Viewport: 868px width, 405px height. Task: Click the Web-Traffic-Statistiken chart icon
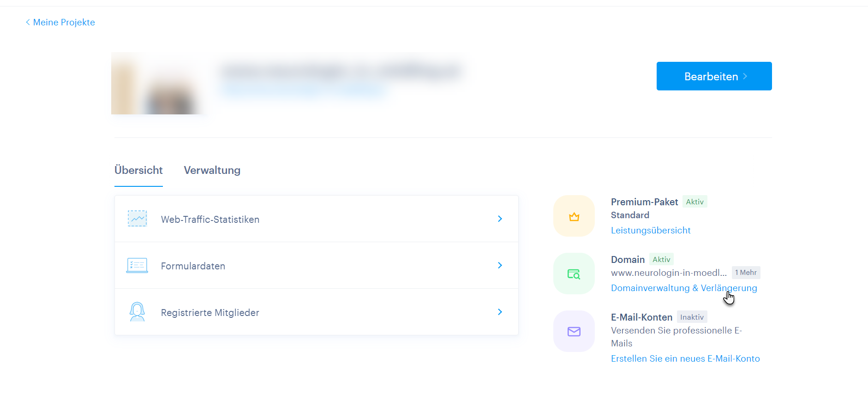[x=137, y=219]
